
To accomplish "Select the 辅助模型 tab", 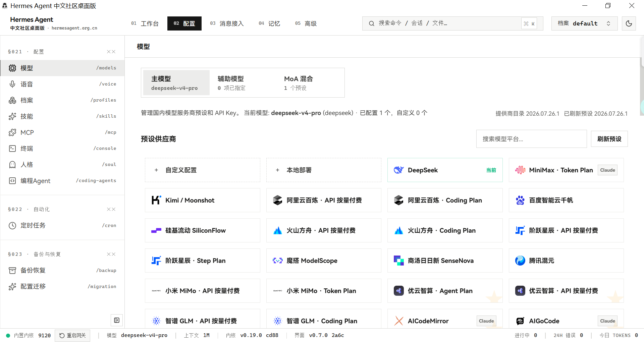I will click(243, 83).
